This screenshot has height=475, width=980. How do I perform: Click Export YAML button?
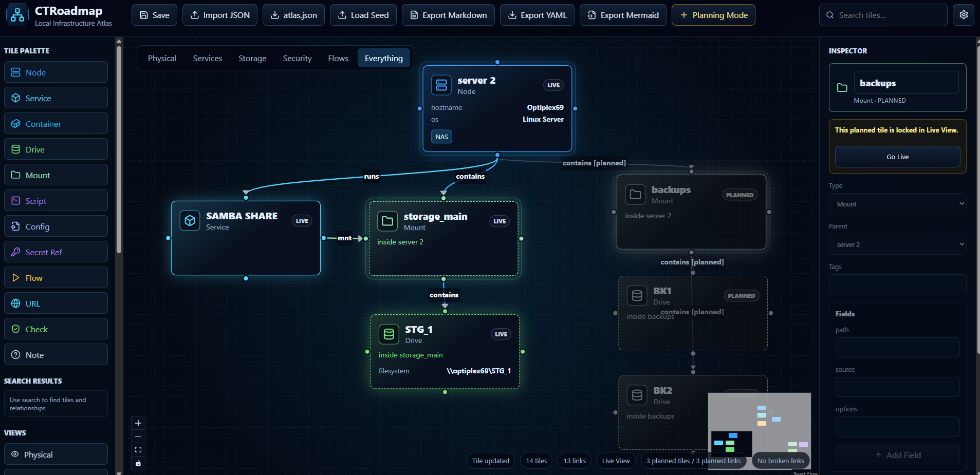tap(537, 15)
